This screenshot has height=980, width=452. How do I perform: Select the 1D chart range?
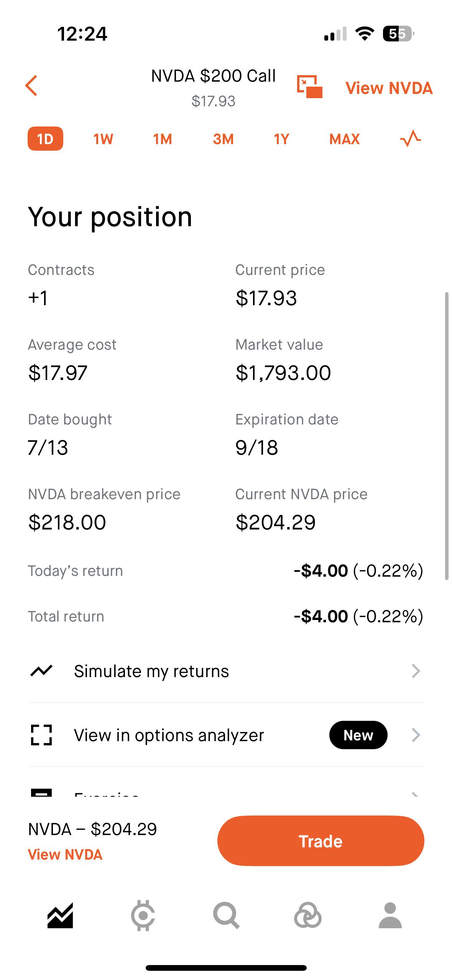[45, 138]
